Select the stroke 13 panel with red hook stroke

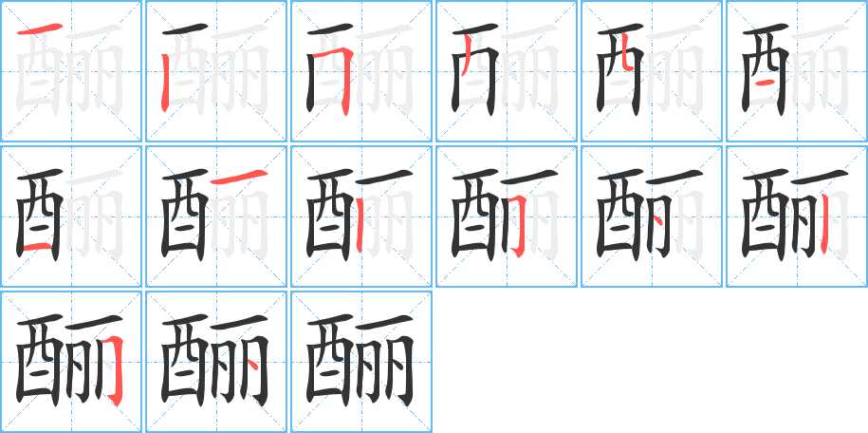coord(71,362)
